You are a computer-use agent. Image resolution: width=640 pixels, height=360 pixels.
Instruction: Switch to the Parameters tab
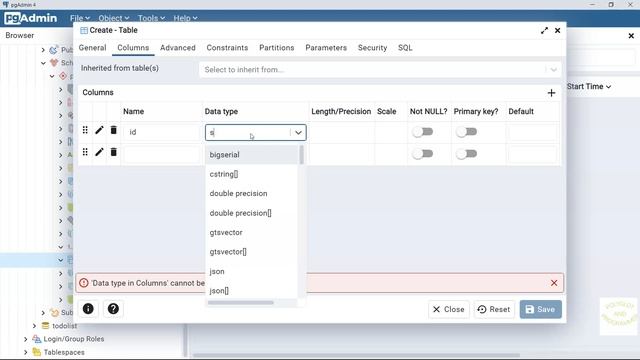[326, 48]
